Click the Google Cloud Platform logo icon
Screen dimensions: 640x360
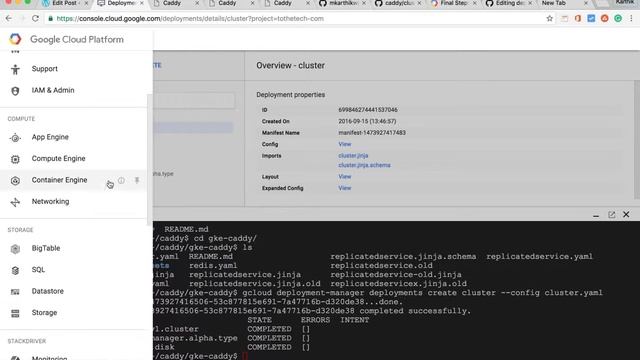pyautogui.click(x=15, y=39)
